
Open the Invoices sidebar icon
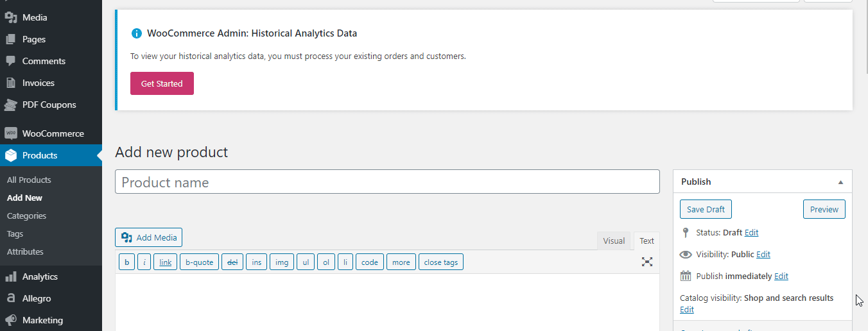point(10,83)
